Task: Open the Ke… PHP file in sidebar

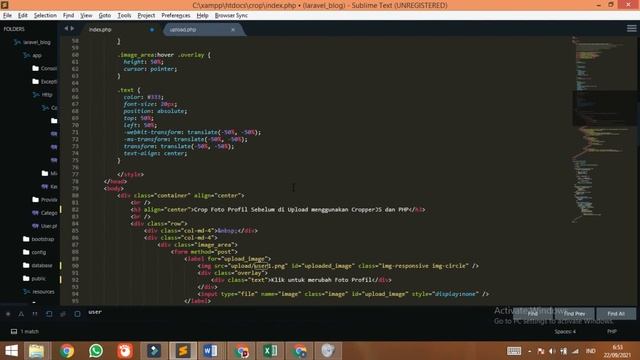Action: (x=49, y=187)
